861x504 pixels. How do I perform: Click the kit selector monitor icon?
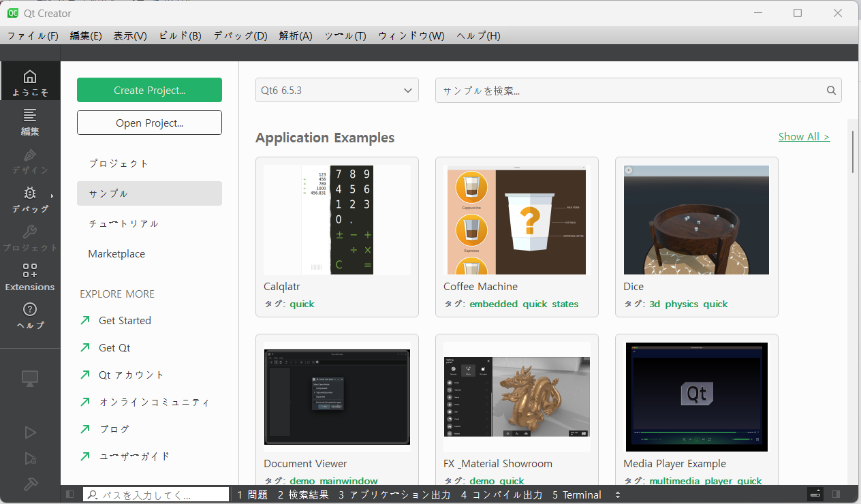(30, 379)
